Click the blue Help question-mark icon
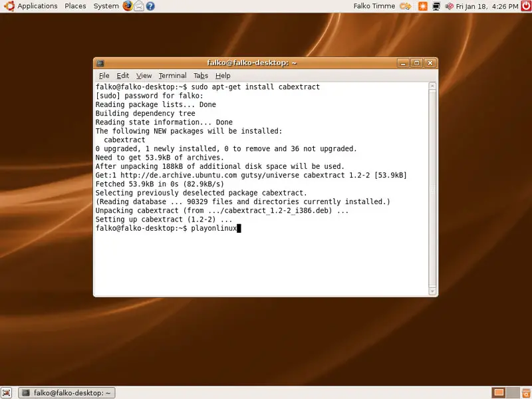The width and height of the screenshot is (532, 399). pyautogui.click(x=150, y=6)
